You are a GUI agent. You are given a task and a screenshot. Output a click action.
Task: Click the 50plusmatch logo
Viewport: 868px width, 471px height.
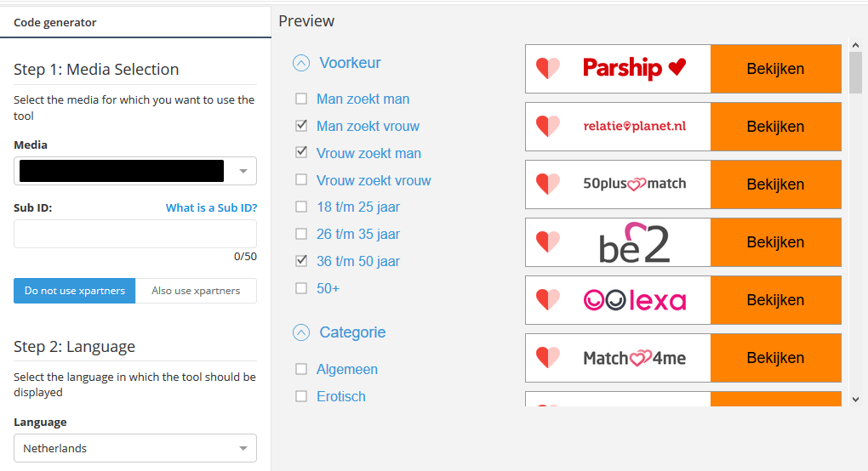click(634, 184)
